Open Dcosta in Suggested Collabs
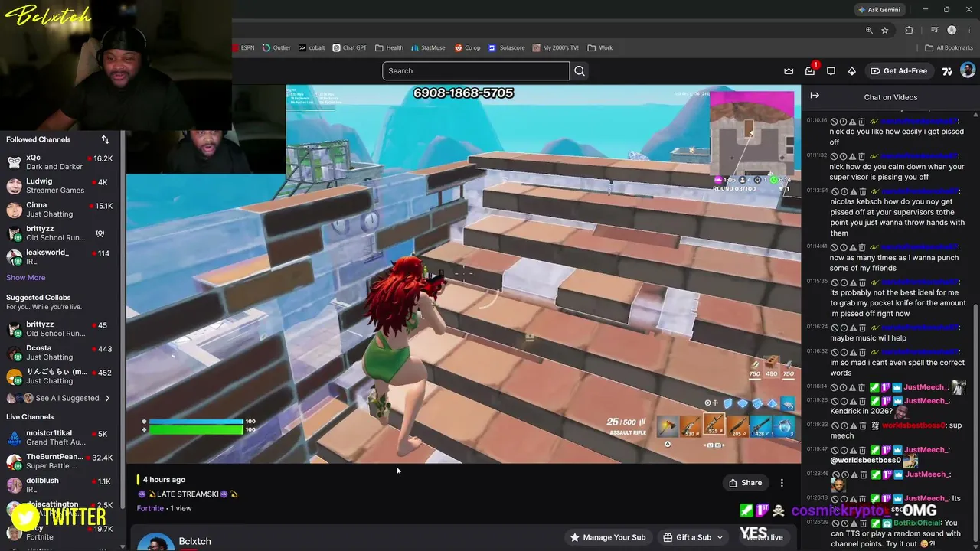The image size is (980, 551). [60, 353]
